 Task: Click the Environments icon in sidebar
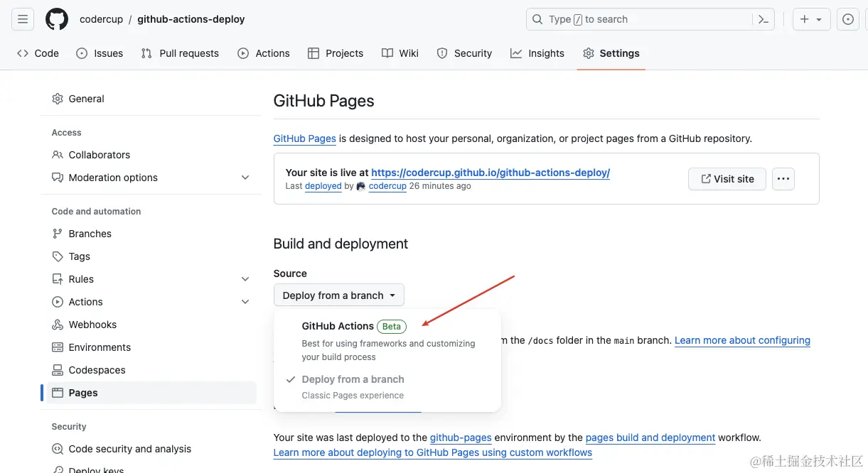click(x=58, y=347)
